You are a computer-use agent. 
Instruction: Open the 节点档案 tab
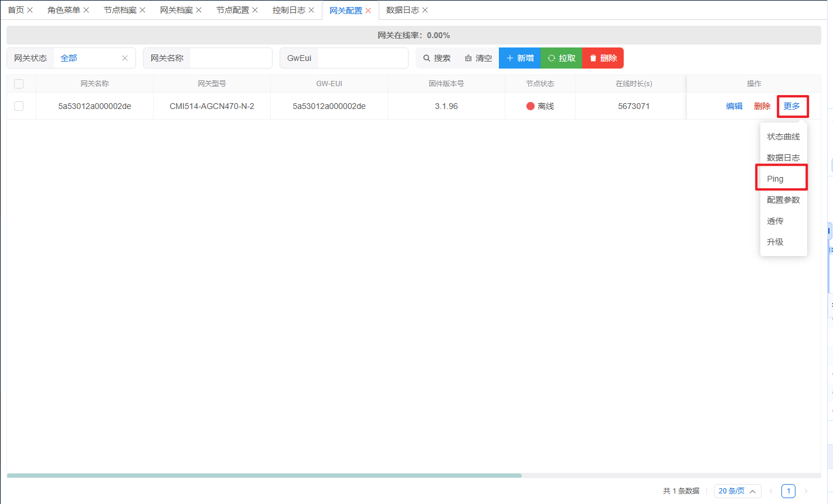coord(120,10)
